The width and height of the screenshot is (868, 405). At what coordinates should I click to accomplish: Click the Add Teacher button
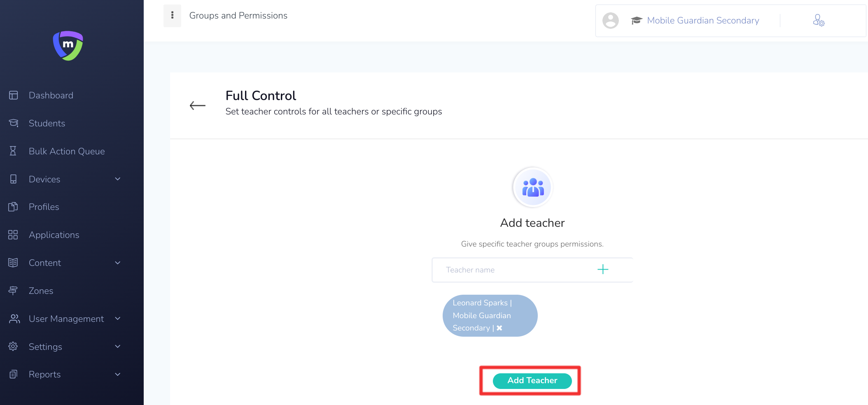[x=532, y=381]
